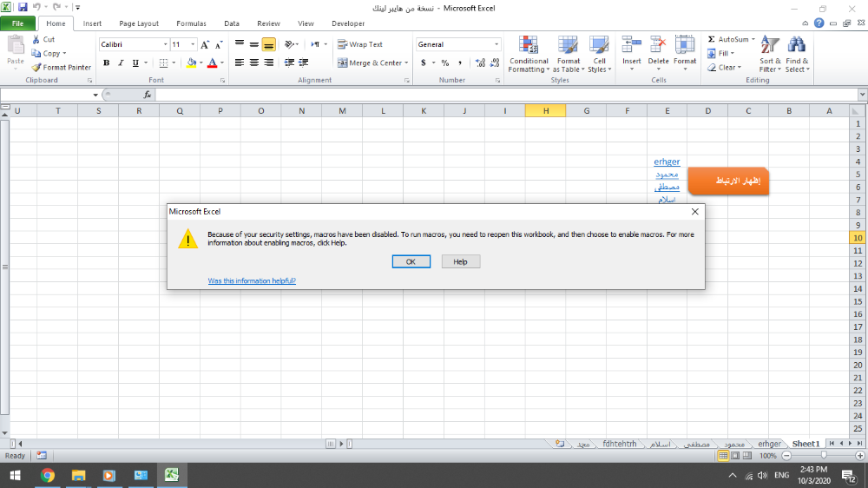The height and width of the screenshot is (488, 868).
Task: Open the Name Box dropdown arrow
Action: pos(95,96)
